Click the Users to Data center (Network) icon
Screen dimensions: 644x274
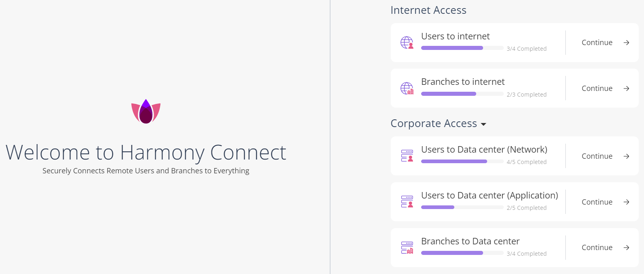point(407,156)
